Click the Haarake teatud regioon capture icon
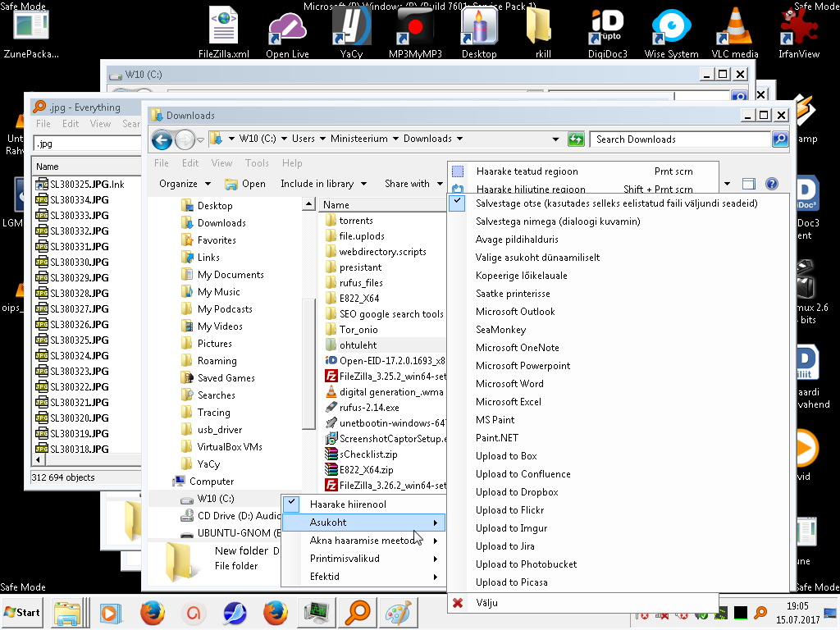 click(459, 171)
